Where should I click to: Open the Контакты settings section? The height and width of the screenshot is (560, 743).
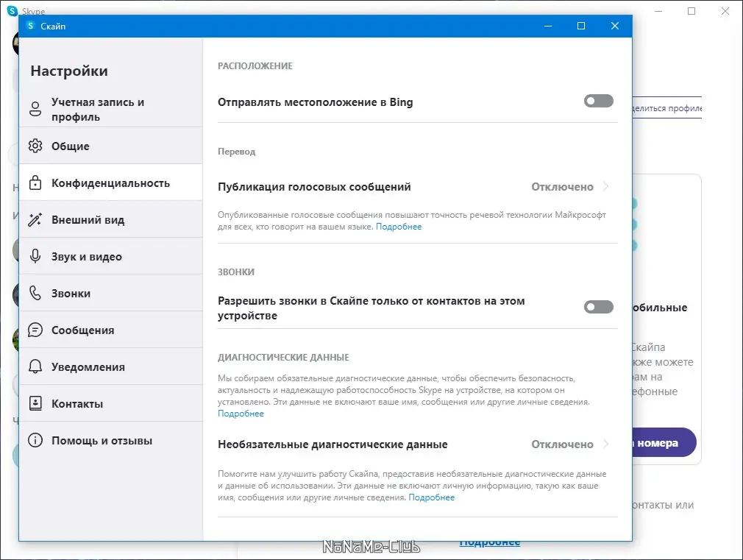click(x=111, y=403)
